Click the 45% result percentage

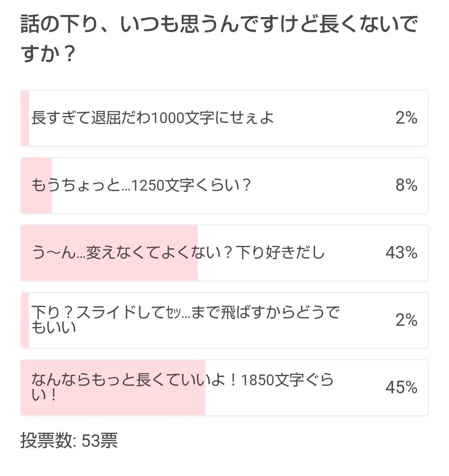pyautogui.click(x=401, y=388)
